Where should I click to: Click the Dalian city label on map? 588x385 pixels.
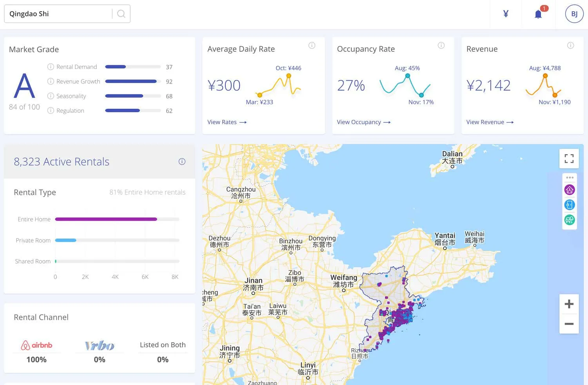click(x=452, y=157)
